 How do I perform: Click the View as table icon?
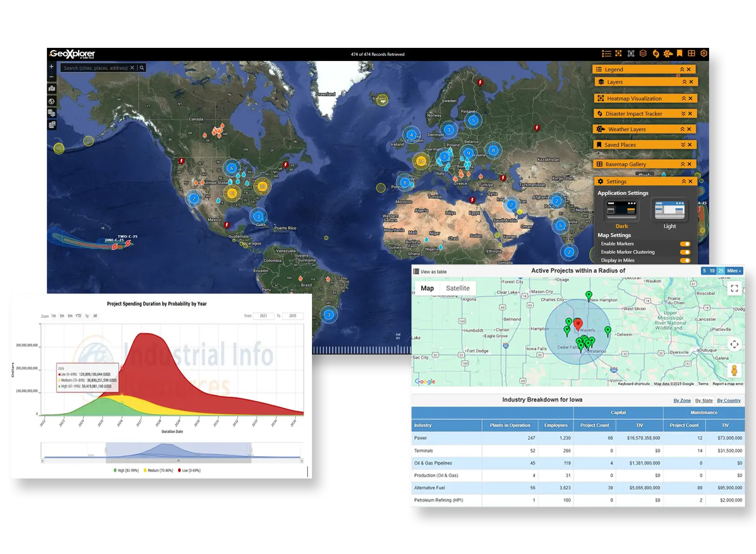[416, 271]
